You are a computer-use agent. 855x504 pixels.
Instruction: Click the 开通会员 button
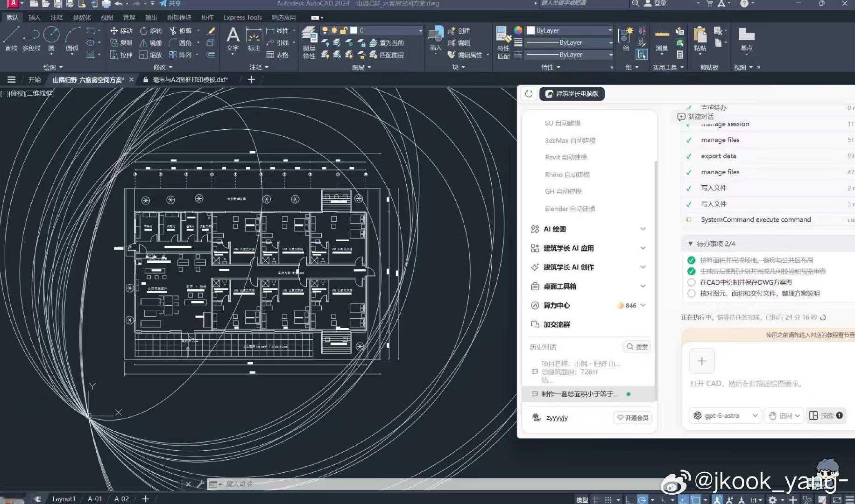click(633, 418)
